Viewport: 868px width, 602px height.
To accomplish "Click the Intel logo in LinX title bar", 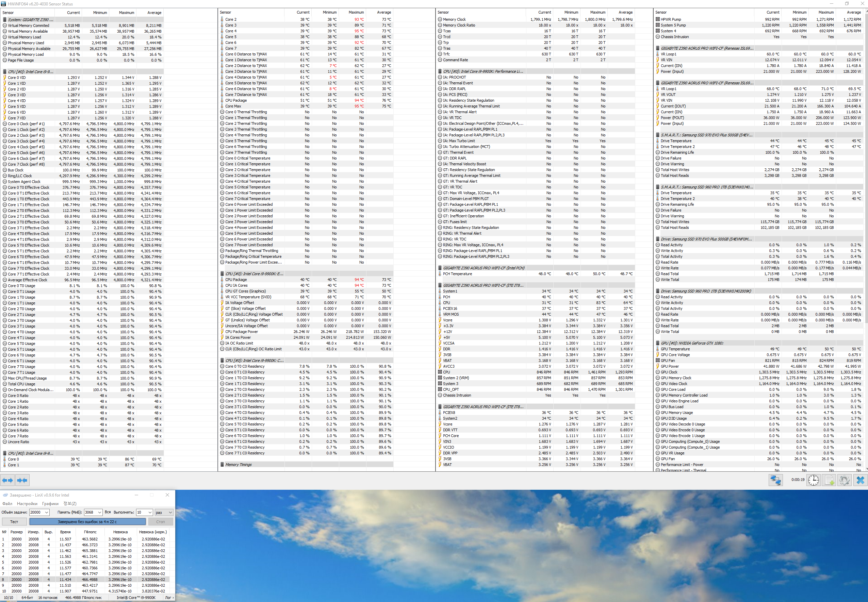I will [5, 495].
